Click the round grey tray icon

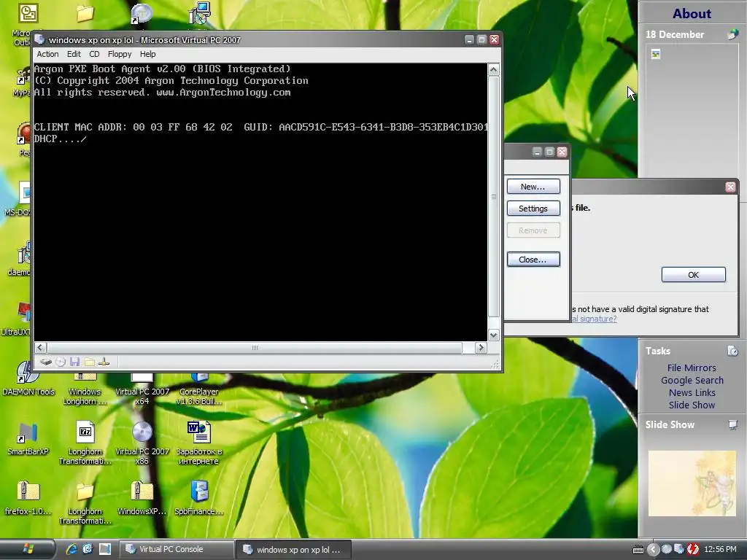click(667, 550)
